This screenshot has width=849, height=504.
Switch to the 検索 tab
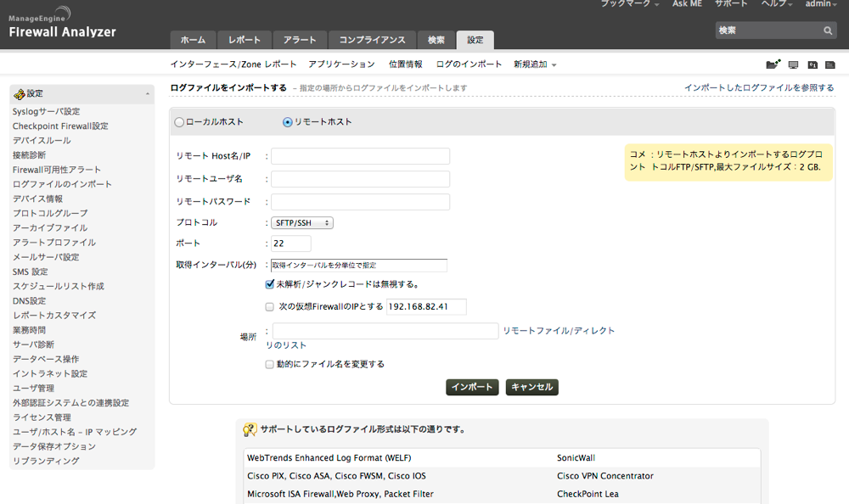click(436, 40)
